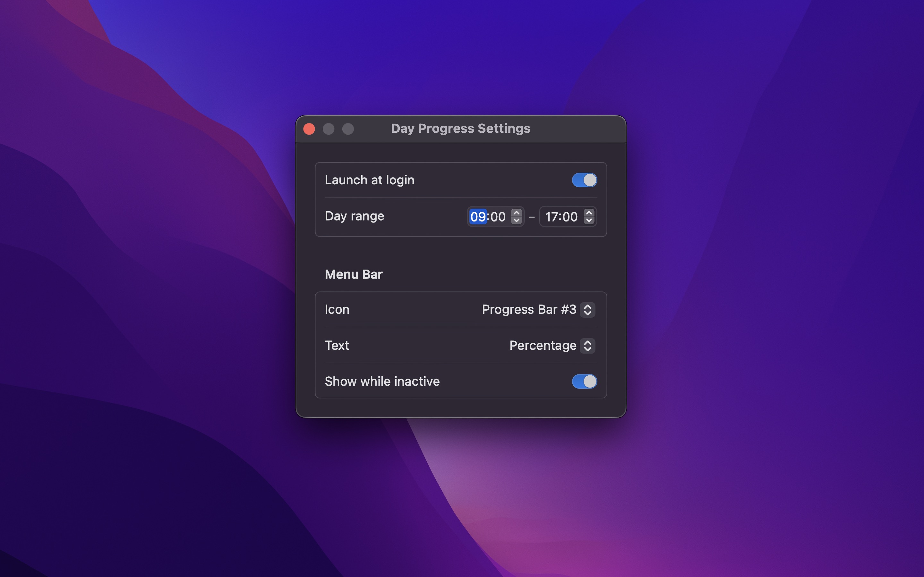Screen dimensions: 924x577
Task: Click the Day Progress Settings title bar
Action: (x=460, y=129)
